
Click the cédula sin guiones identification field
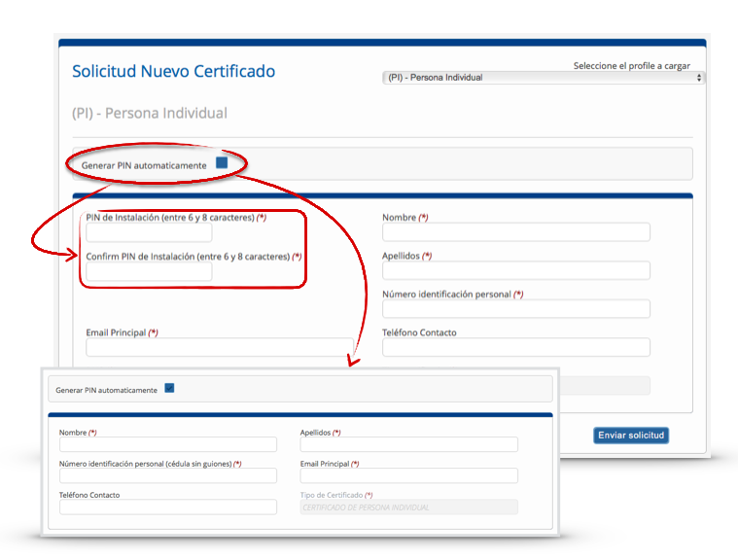tap(167, 475)
